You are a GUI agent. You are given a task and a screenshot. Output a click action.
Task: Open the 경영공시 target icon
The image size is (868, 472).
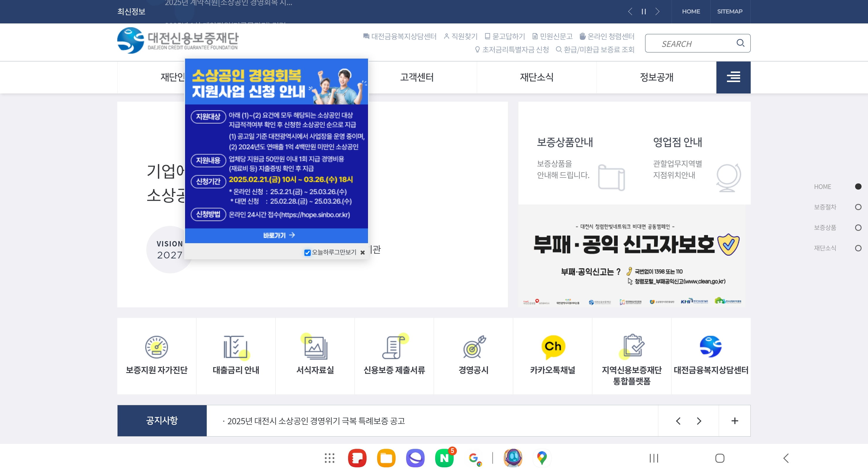click(473, 347)
